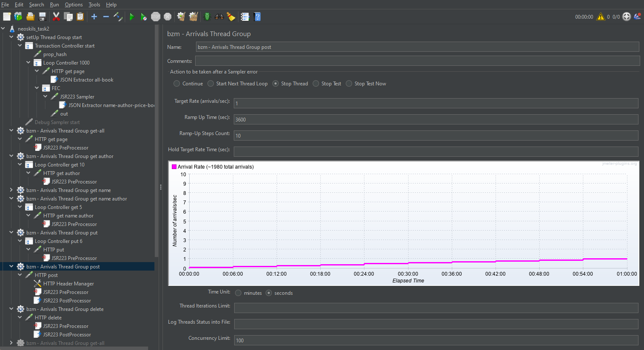Select the Continue radio button
The width and height of the screenshot is (644, 350).
[x=177, y=84]
